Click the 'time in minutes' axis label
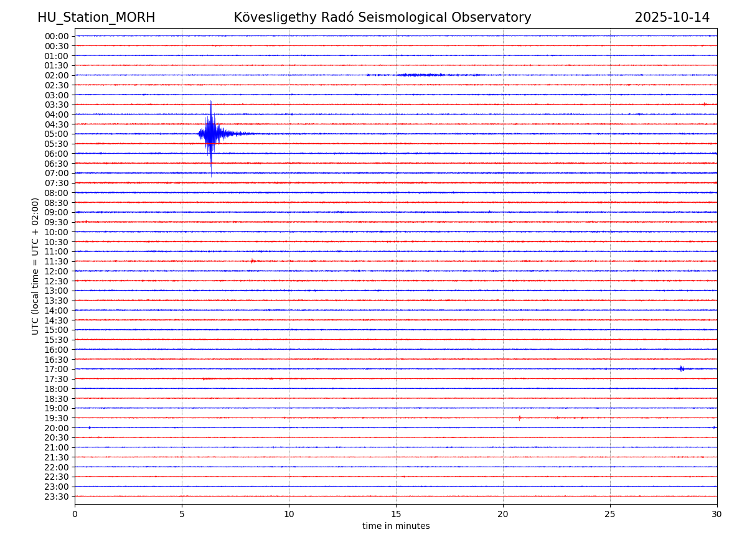This screenshot has width=747, height=560. coord(396,526)
